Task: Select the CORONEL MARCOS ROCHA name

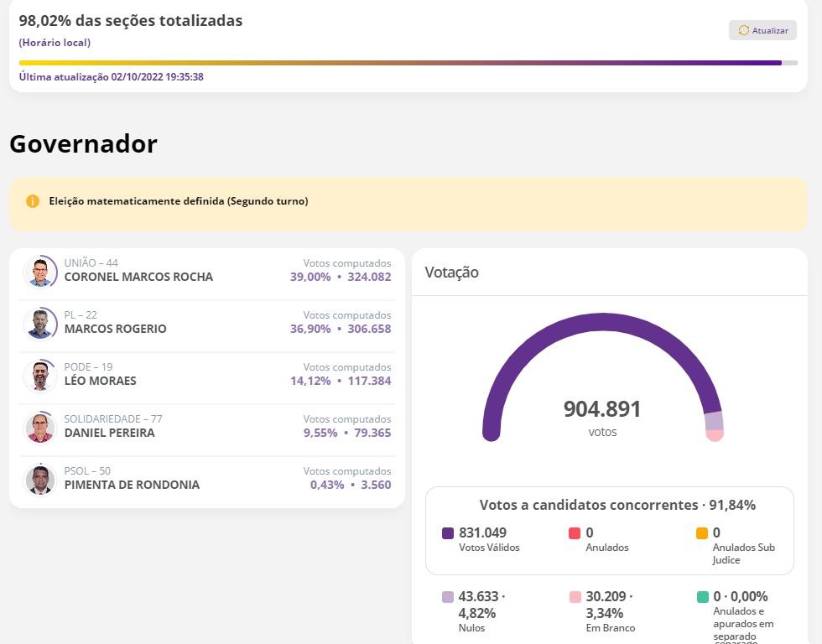Action: pos(138,277)
